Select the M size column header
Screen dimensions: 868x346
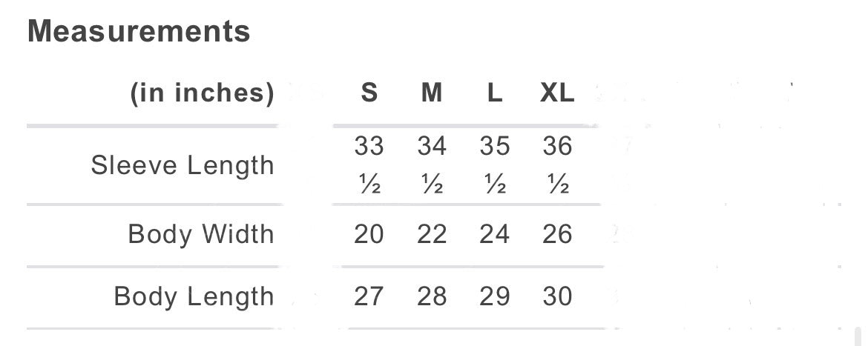[x=432, y=93]
